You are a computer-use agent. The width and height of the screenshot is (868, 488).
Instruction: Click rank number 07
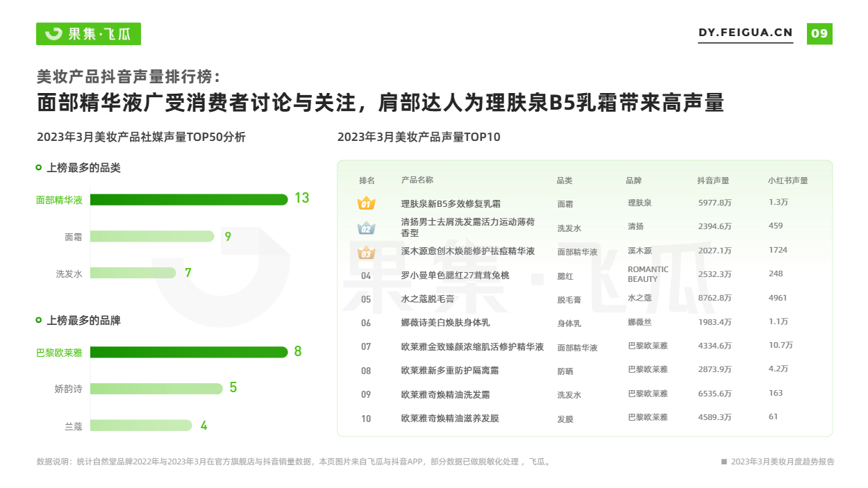[x=366, y=347]
